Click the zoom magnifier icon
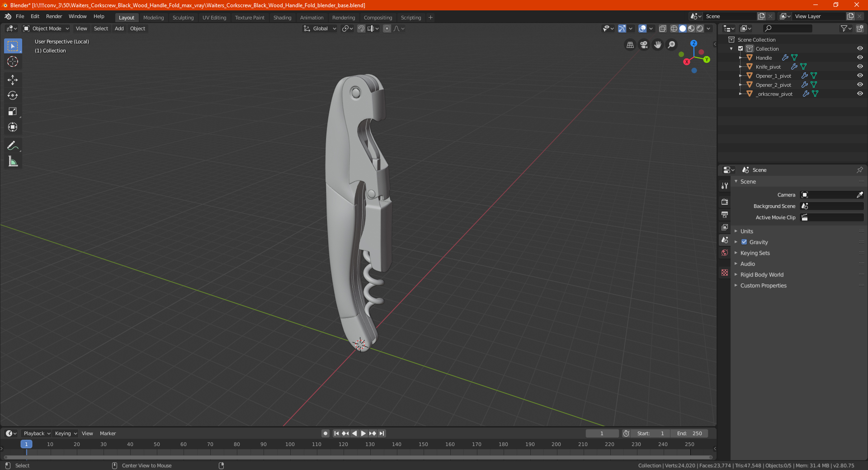868x470 pixels. [x=672, y=45]
